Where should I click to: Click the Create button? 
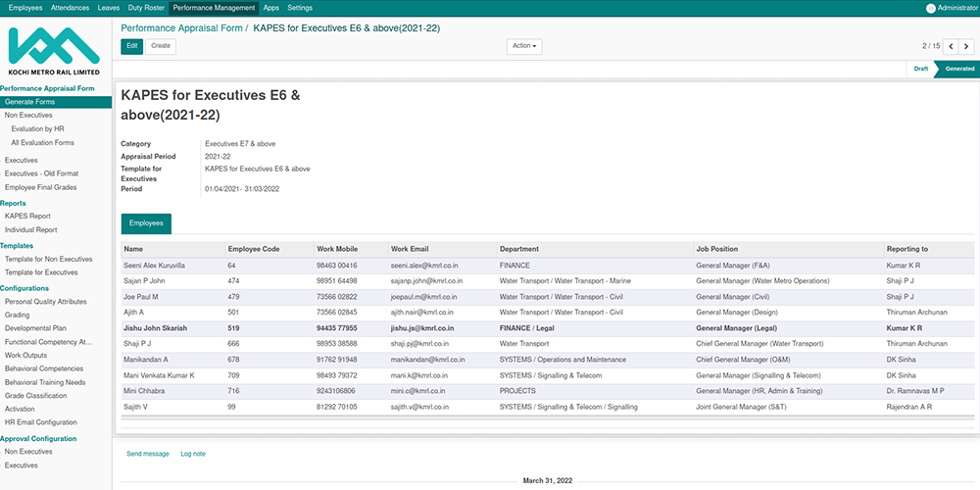(x=161, y=46)
